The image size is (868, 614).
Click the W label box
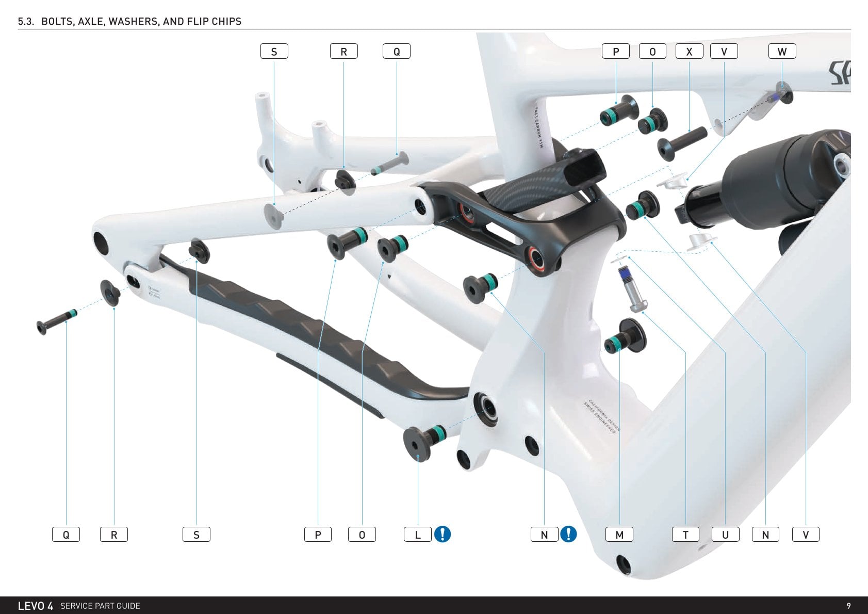(782, 52)
